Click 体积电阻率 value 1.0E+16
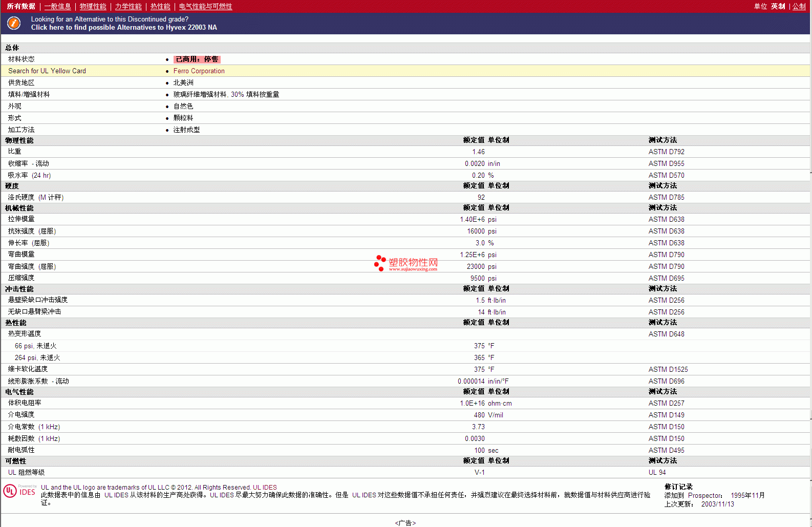The width and height of the screenshot is (812, 527). pyautogui.click(x=472, y=404)
